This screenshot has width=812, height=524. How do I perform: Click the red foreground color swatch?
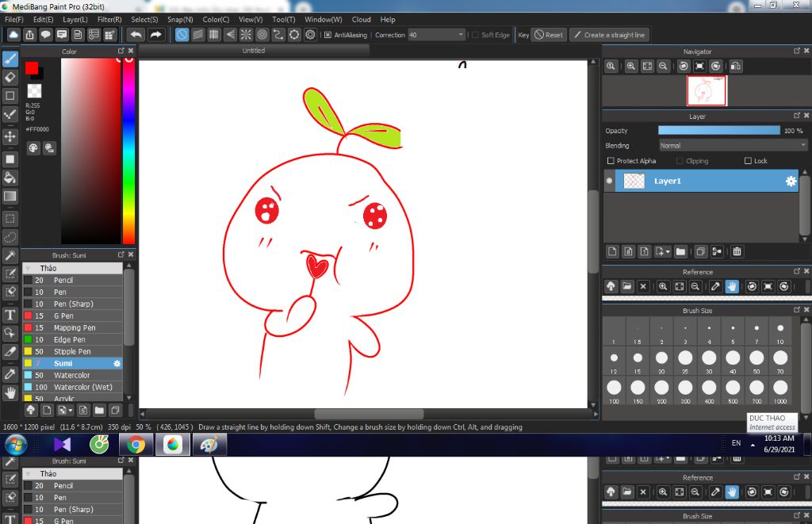point(32,68)
